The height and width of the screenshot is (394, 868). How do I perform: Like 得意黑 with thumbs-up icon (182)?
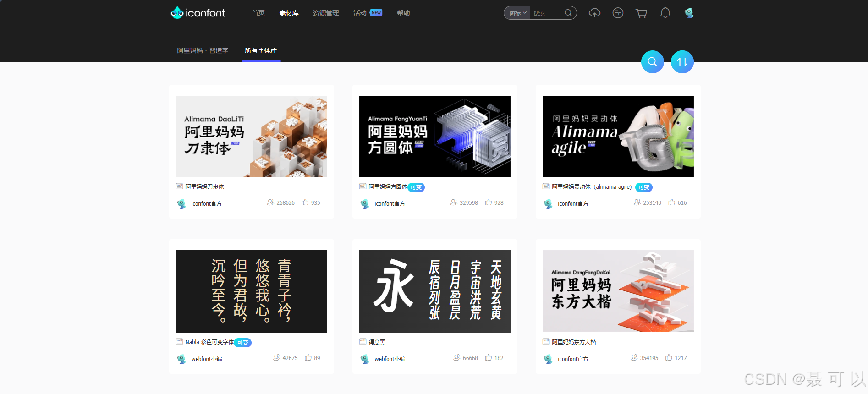click(x=488, y=357)
